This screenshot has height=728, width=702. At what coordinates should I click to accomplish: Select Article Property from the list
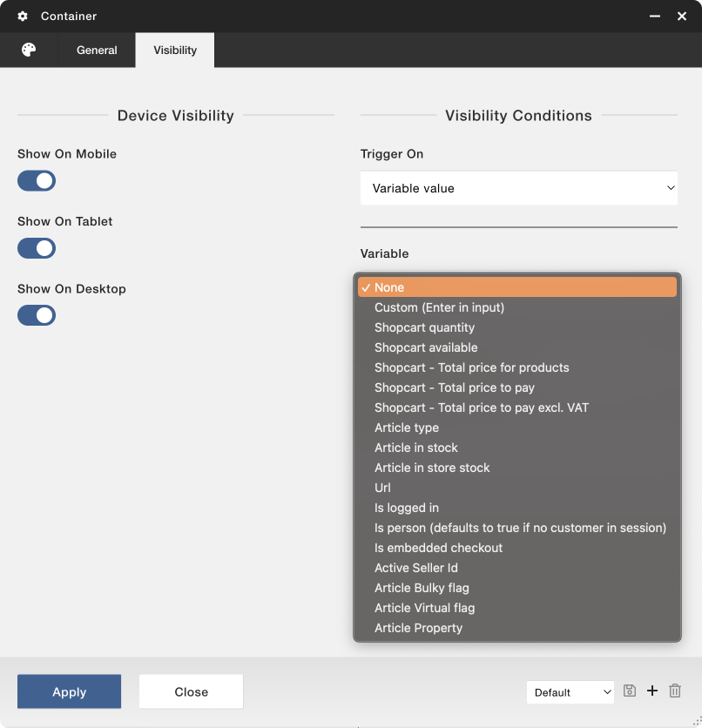[x=418, y=628]
